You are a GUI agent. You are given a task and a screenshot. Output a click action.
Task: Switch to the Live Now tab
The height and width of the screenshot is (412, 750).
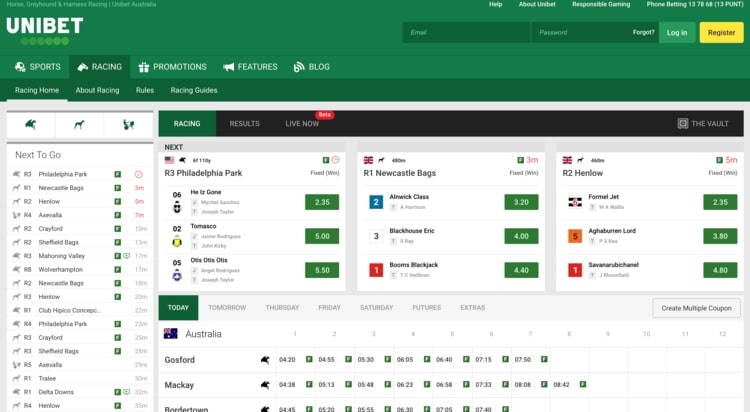(x=302, y=123)
